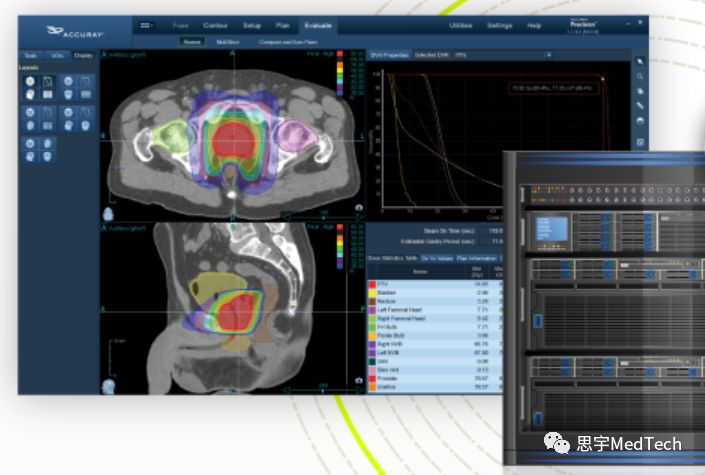Viewport: 705px width, 475px height.
Task: Click the Beam On Time value field
Action: click(x=490, y=231)
